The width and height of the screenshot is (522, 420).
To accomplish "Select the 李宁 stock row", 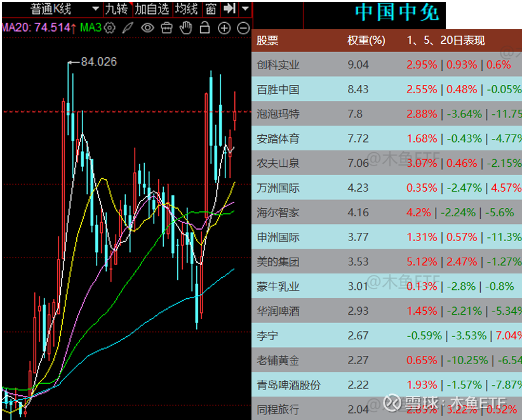I will (387, 335).
